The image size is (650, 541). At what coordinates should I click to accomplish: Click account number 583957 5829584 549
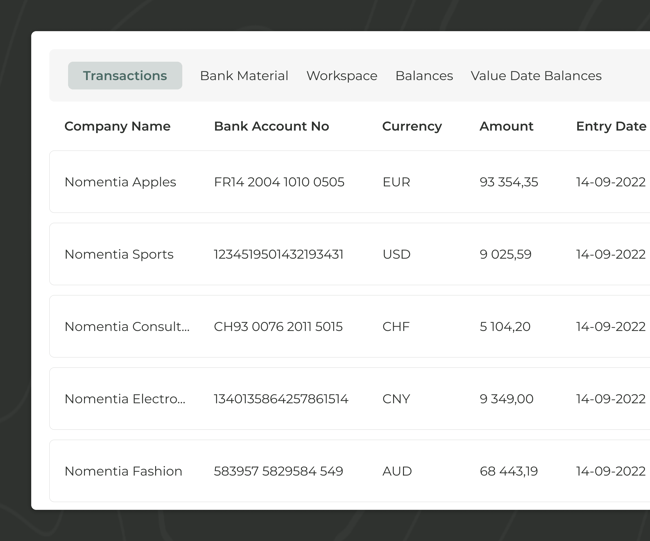coord(279,471)
